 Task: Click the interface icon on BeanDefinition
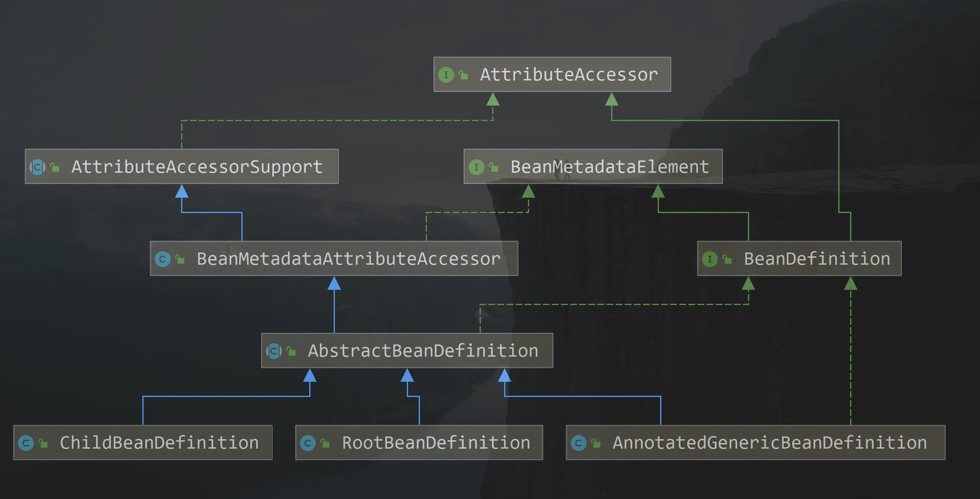(x=710, y=259)
